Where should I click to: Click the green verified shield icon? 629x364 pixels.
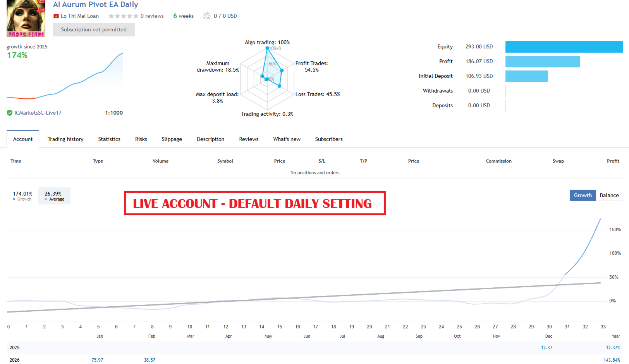click(10, 113)
